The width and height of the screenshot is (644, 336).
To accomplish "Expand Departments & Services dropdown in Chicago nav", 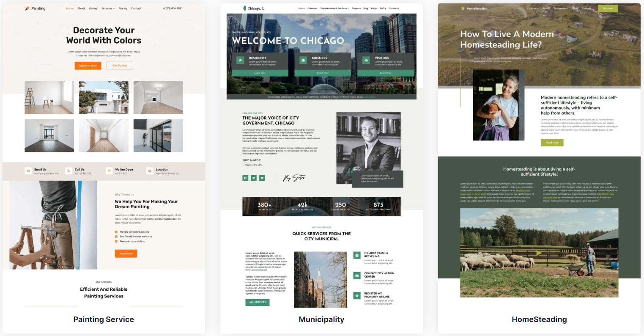I will (x=334, y=8).
